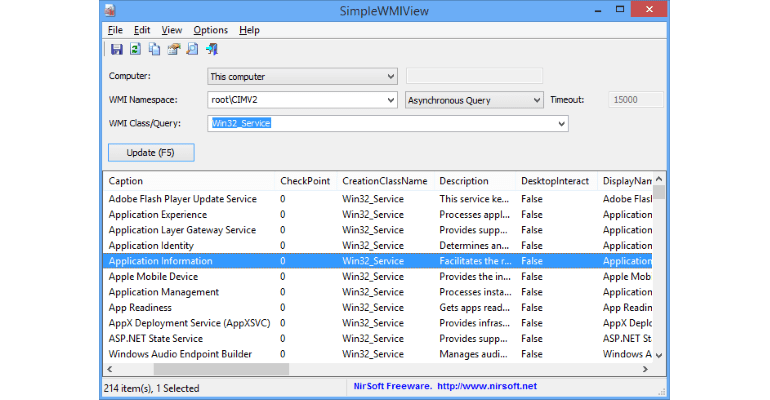Click the Refresh toolbar icon
Viewport: 770px width, 400px height.
click(135, 49)
